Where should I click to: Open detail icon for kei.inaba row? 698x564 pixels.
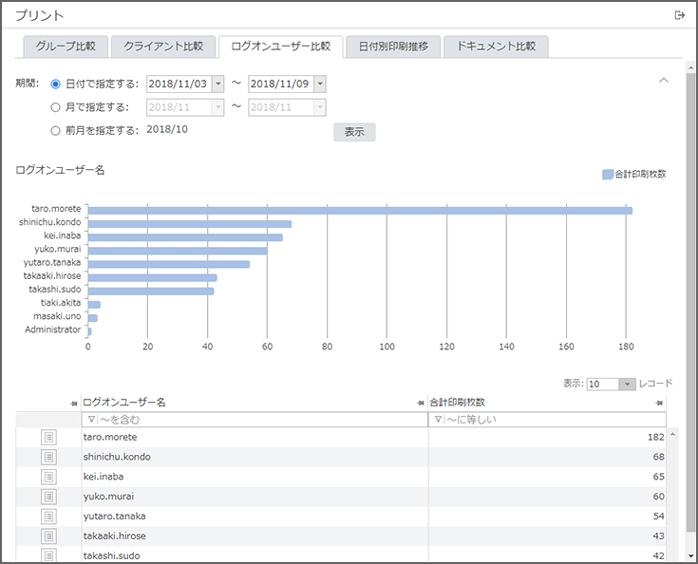[48, 477]
